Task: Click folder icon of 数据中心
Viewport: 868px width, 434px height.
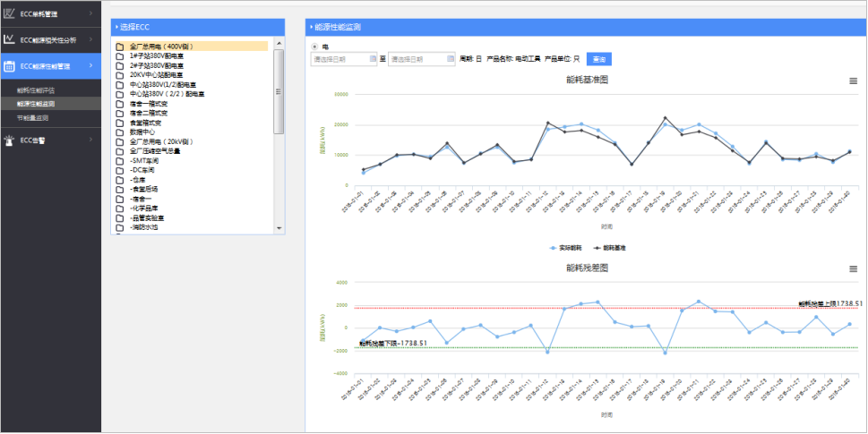Action: coord(119,132)
